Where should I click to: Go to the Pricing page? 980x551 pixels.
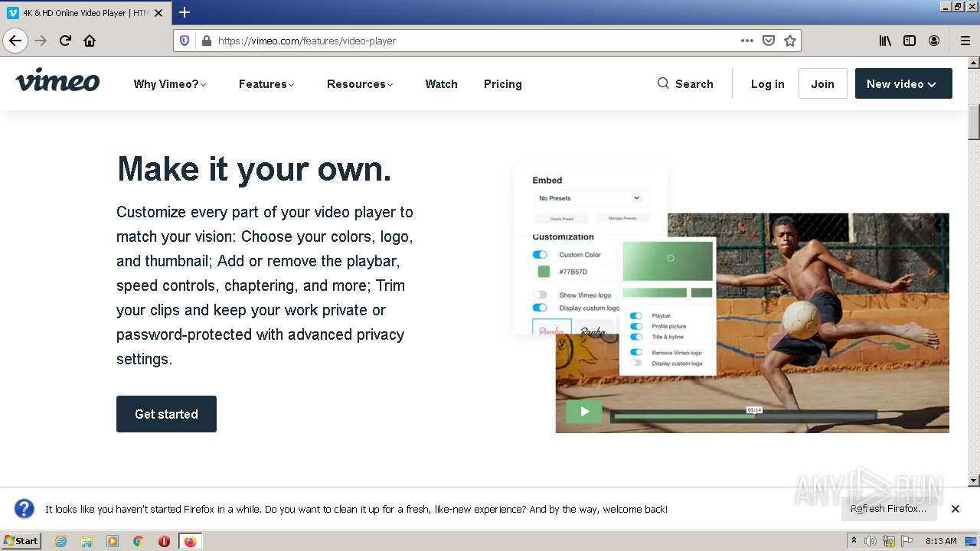coord(503,84)
